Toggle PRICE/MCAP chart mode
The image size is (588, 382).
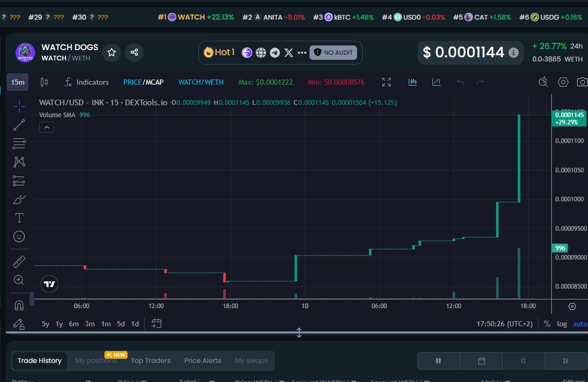point(143,82)
